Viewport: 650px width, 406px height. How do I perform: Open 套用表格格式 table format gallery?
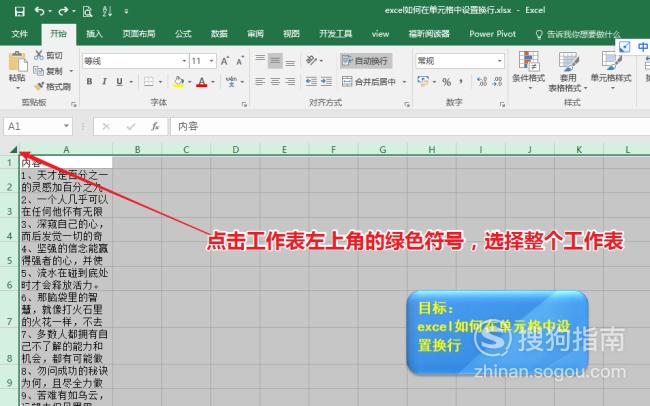pos(568,71)
